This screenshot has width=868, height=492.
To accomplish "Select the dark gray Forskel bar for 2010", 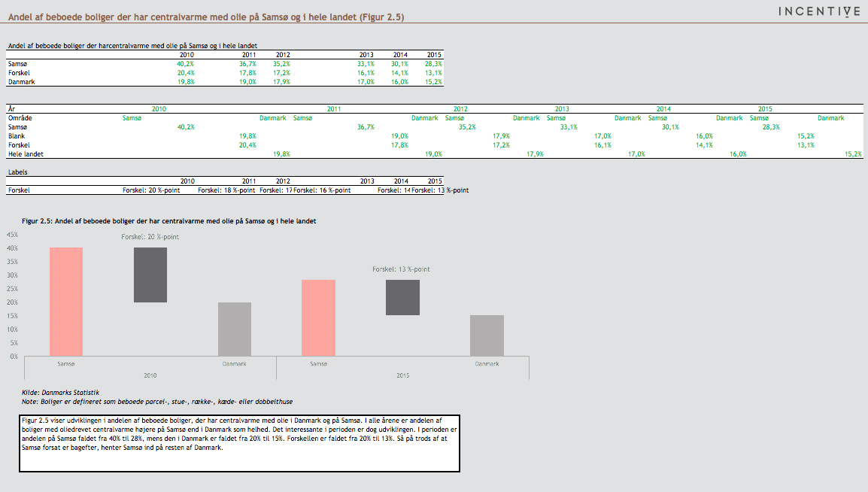I will pos(150,275).
